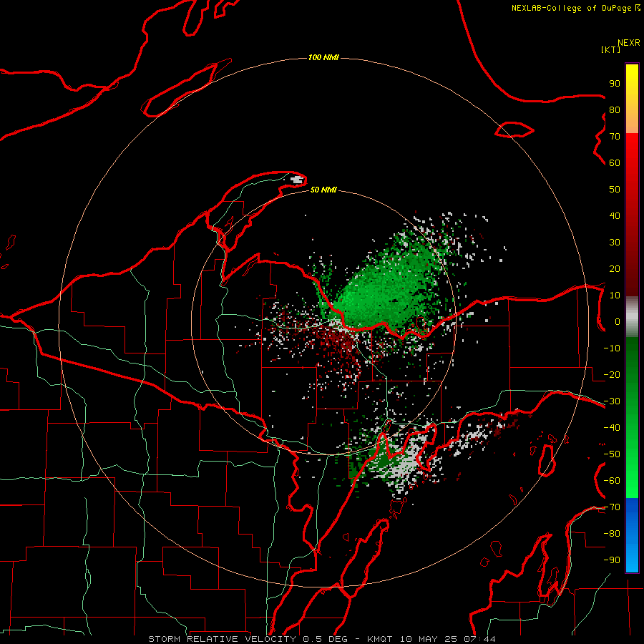
Task: Click the 70 value on the velocity scale
Action: click(615, 137)
